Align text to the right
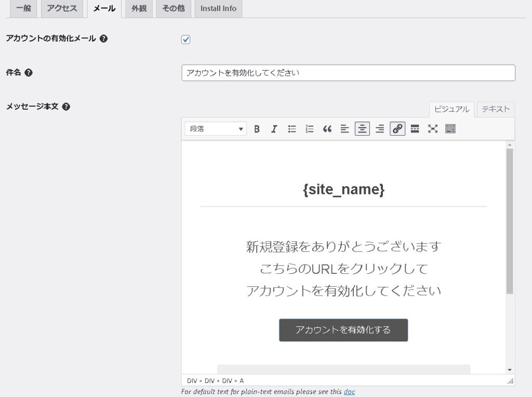Image resolution: width=532 pixels, height=397 pixels. point(380,129)
